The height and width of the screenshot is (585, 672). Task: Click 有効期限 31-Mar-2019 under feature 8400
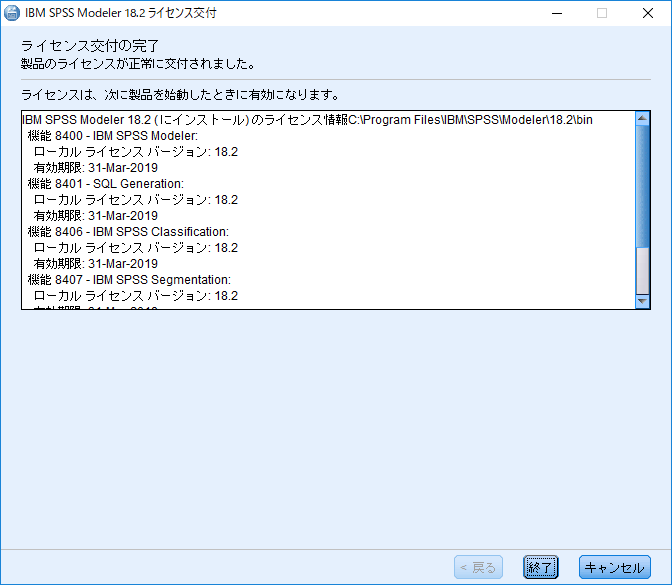pos(96,168)
